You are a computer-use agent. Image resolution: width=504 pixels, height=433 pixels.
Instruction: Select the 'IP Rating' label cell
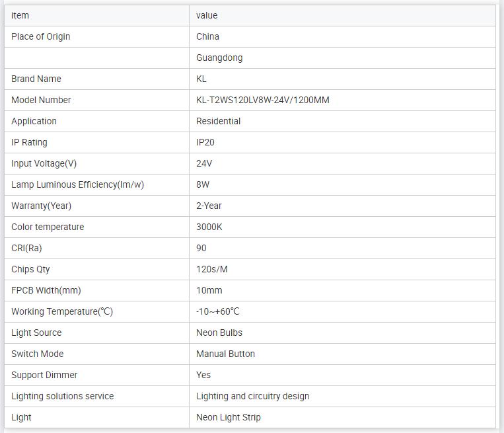pos(29,142)
